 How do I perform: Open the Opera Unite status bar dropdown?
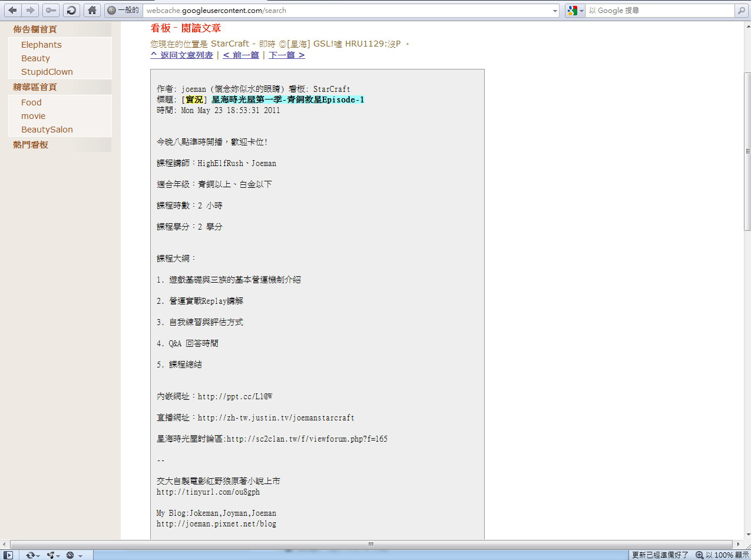[54, 555]
